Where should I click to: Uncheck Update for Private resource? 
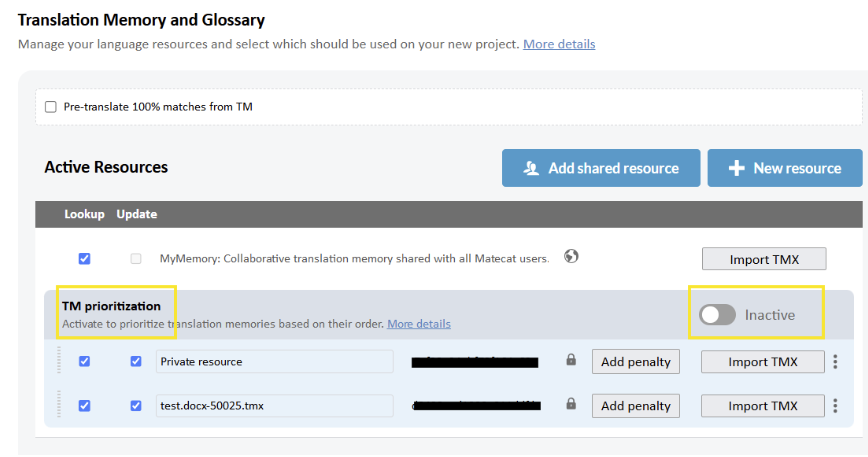136,361
